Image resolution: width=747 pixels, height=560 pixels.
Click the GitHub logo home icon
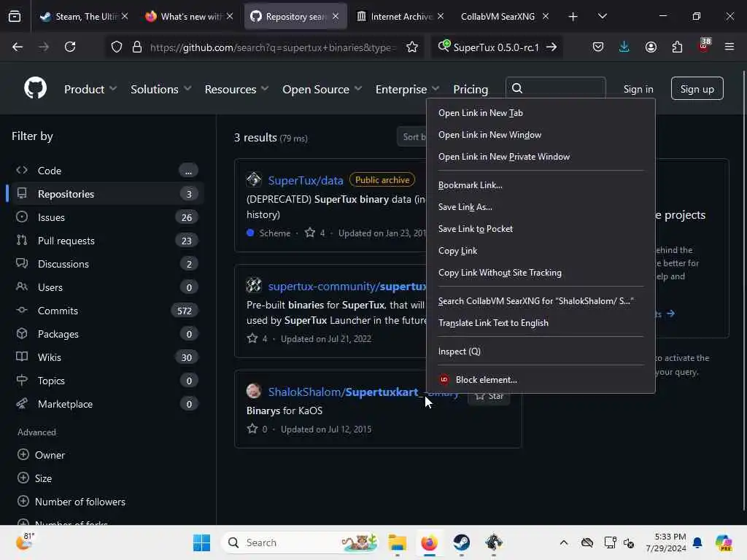coord(35,88)
